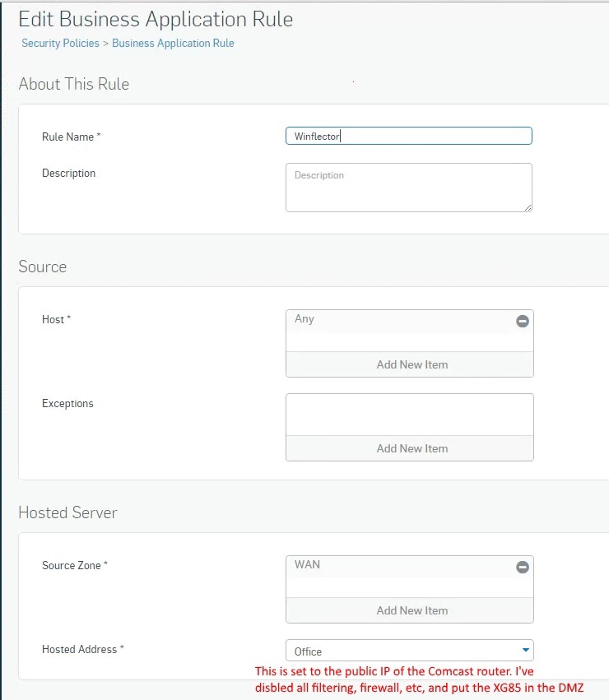Click the Description box resize handle

(x=528, y=207)
